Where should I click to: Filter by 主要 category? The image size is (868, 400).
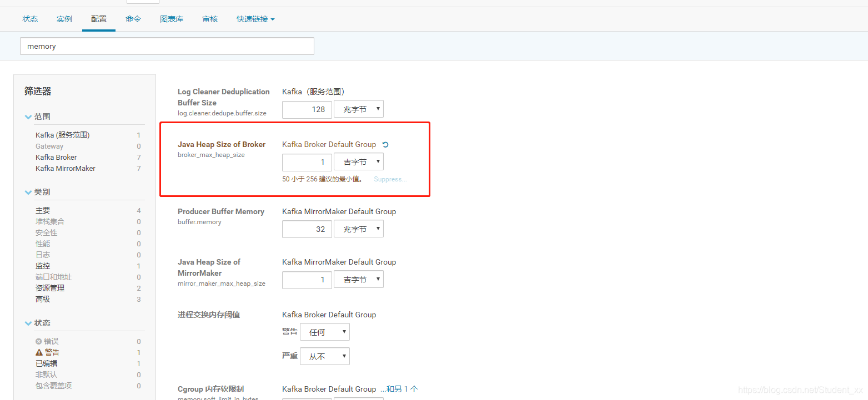pos(43,210)
